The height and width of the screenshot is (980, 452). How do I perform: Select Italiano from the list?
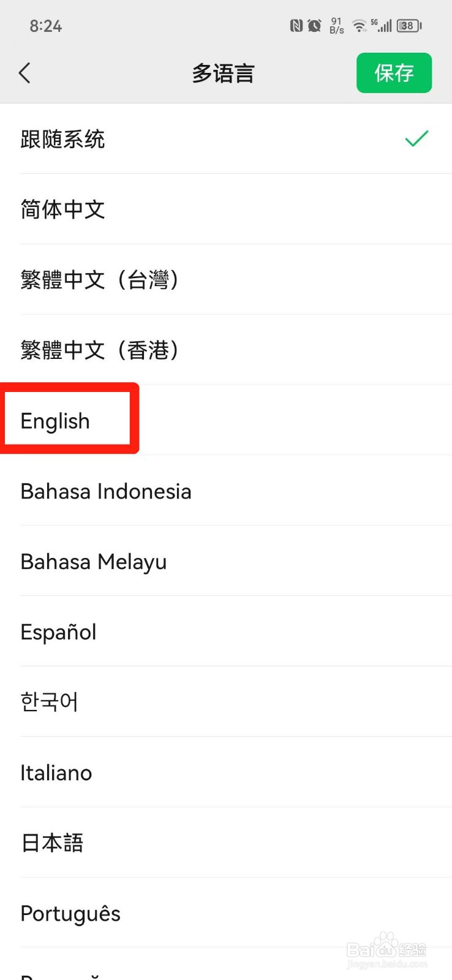tap(226, 773)
